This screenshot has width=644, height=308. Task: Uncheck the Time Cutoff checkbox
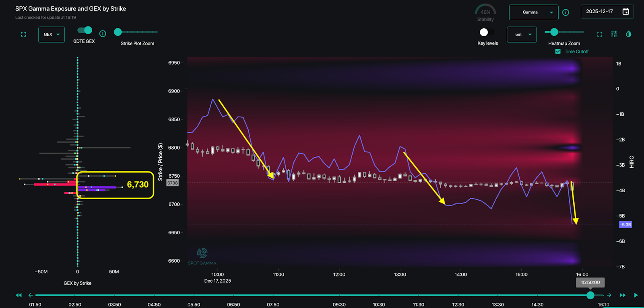(x=558, y=51)
